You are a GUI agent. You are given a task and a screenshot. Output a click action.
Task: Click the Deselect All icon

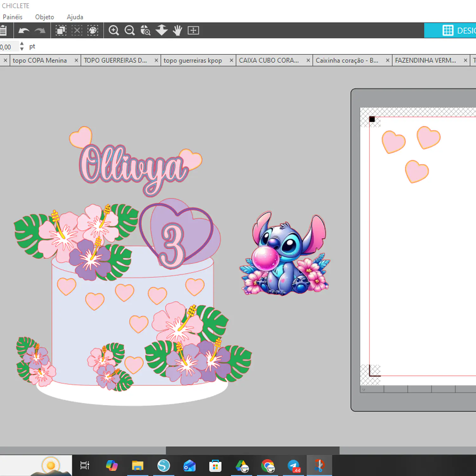pyautogui.click(x=77, y=30)
